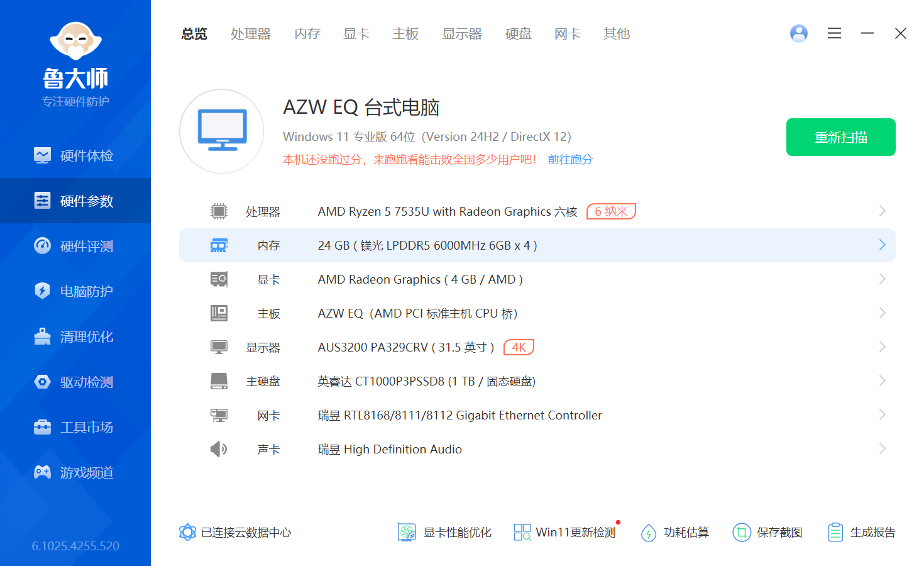Click 已连接云数据中心 status
Image resolution: width=924 pixels, height=566 pixels.
(235, 533)
